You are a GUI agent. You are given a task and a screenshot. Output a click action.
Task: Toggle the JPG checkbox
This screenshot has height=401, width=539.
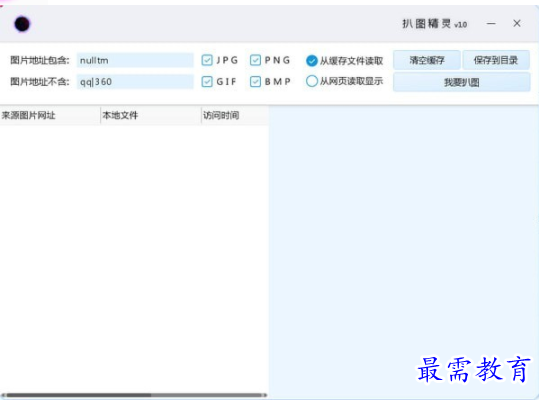coord(207,60)
